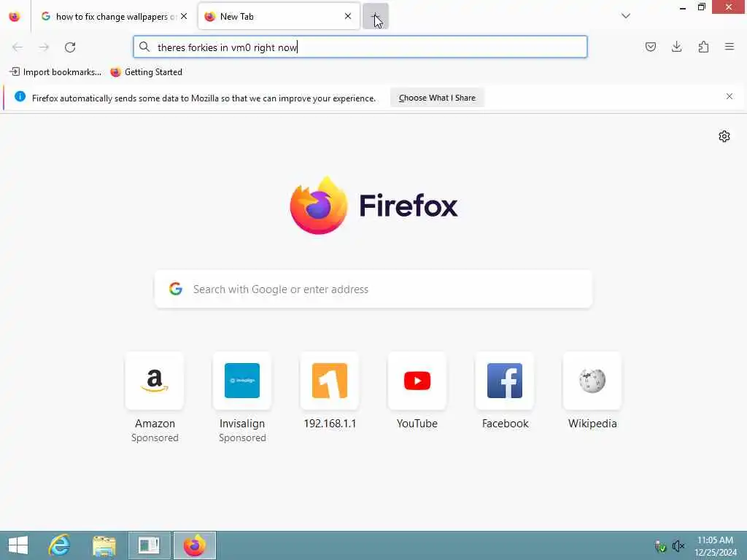This screenshot has height=560, width=747.
Task: Click the Google logo in the search box
Action: click(x=176, y=289)
